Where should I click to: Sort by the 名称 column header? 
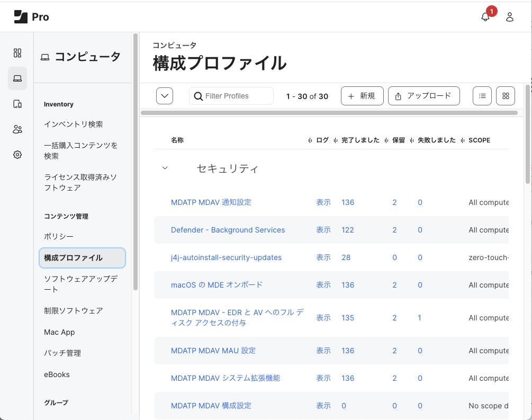pos(177,140)
